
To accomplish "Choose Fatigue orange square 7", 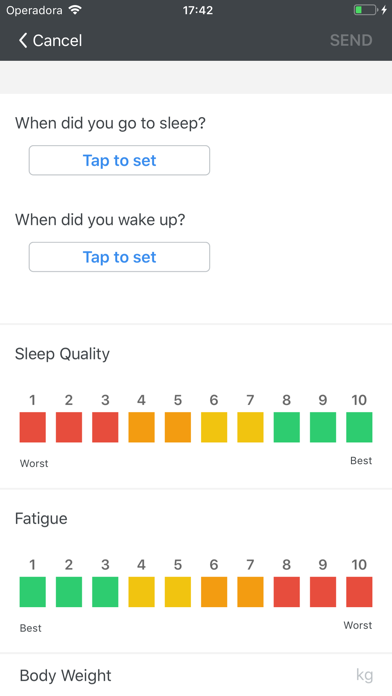I will point(250,592).
